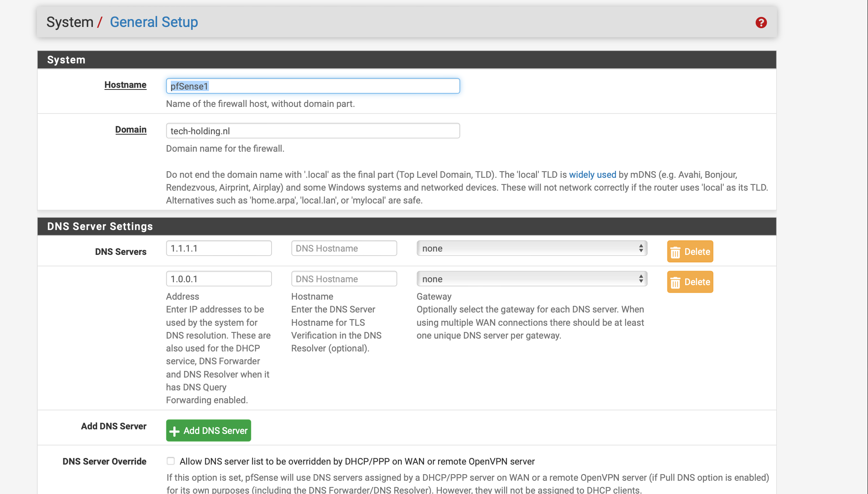Click trash icon in second Delete button
This screenshot has height=494, width=868.
675,282
